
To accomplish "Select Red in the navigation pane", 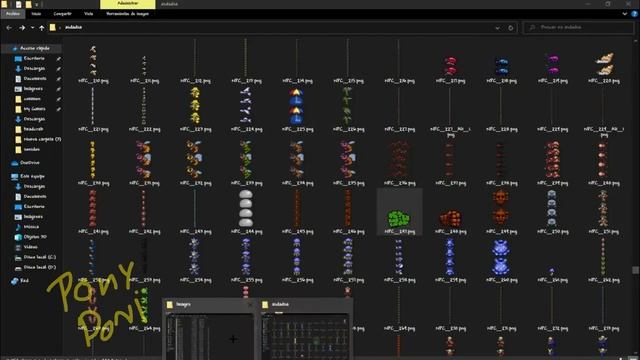I will pos(24,281).
